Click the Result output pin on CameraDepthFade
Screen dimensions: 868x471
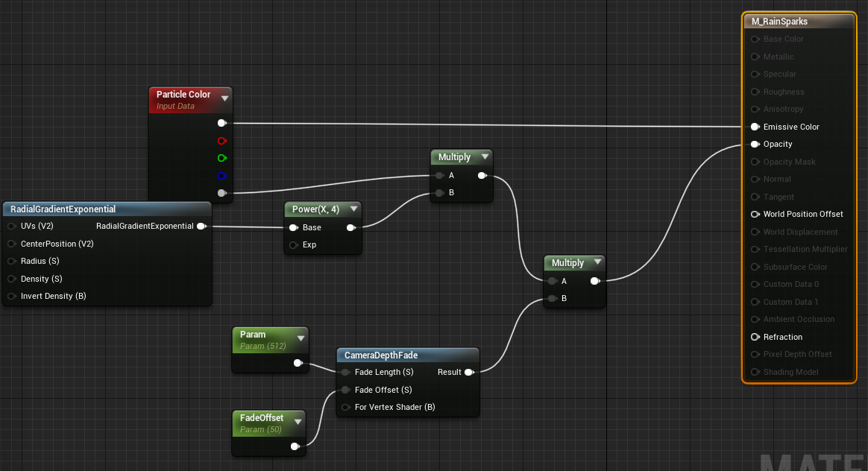point(469,372)
